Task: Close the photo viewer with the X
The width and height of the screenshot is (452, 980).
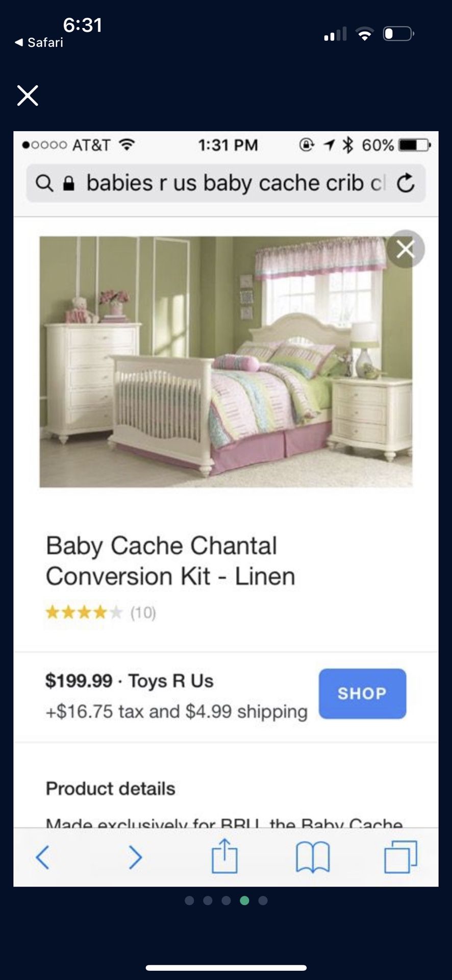Action: point(28,95)
